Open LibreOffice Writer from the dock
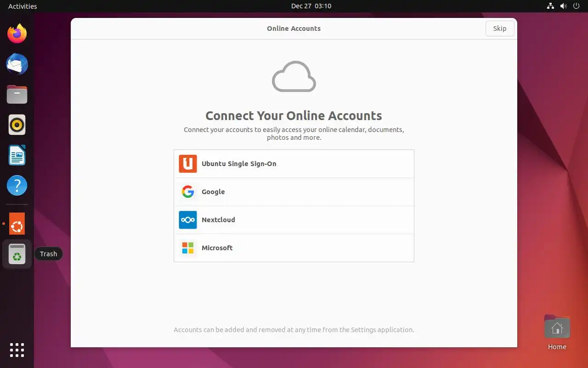Image resolution: width=588 pixels, height=368 pixels. pyautogui.click(x=17, y=155)
